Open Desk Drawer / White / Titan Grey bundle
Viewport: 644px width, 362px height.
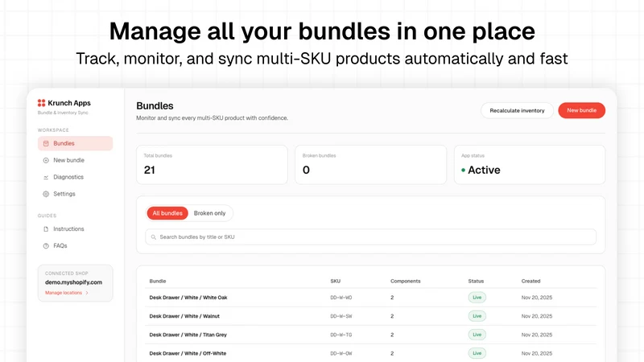pyautogui.click(x=188, y=335)
